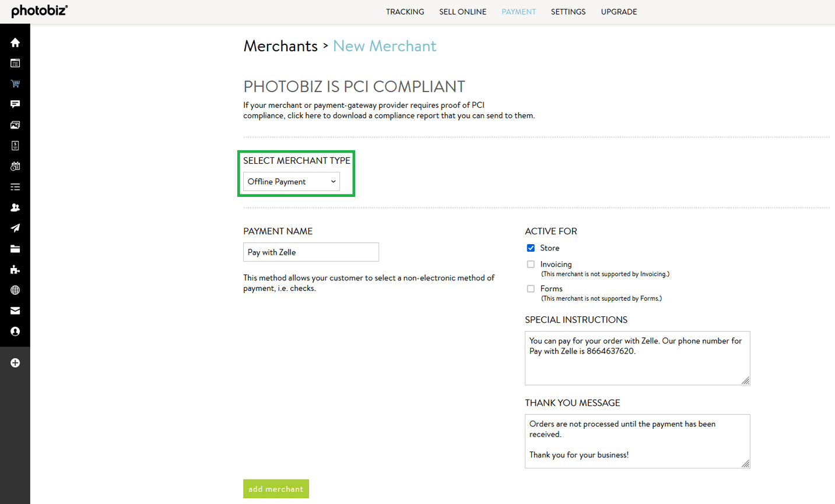Toggle the Forms checkbox

tap(531, 289)
